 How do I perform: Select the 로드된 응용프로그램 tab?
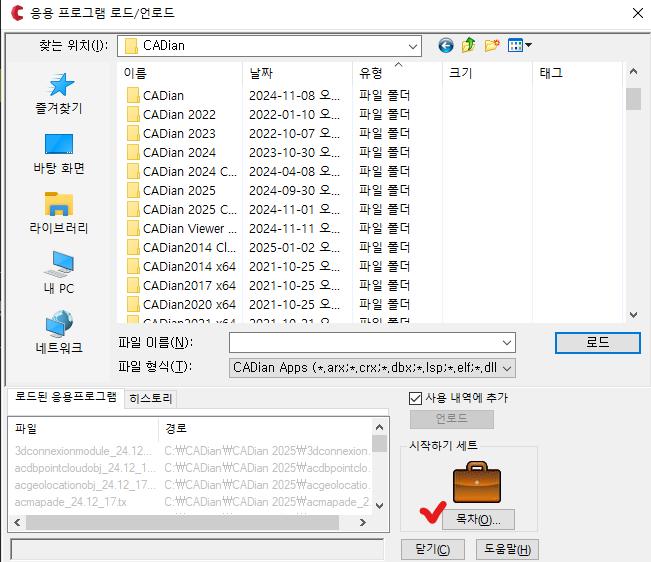[x=65, y=397]
